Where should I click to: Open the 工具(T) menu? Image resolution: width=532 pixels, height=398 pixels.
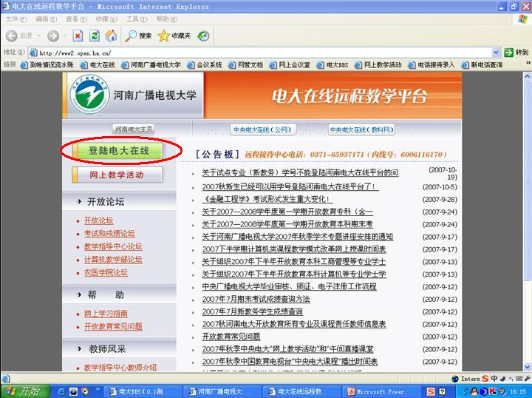pyautogui.click(x=137, y=18)
